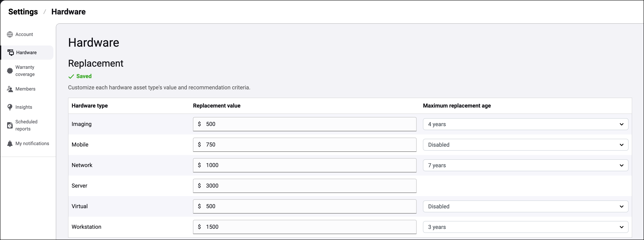Click the Mobile row label
The height and width of the screenshot is (240, 644).
(80, 145)
